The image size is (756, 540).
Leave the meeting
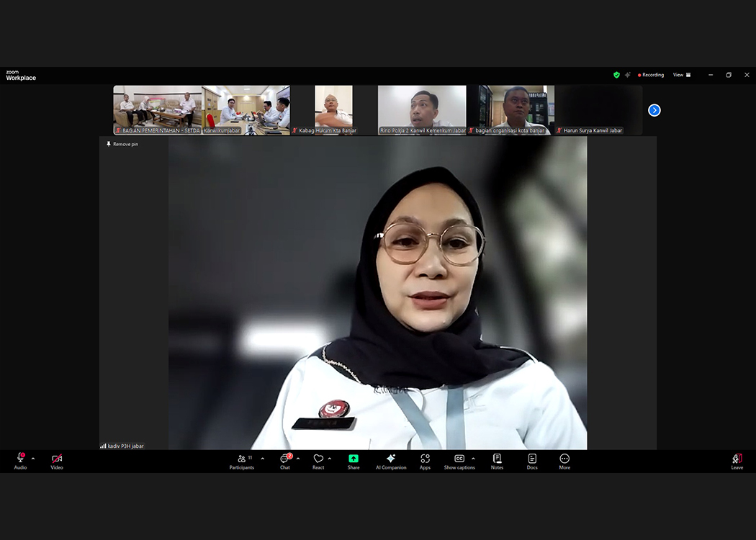coord(737,459)
